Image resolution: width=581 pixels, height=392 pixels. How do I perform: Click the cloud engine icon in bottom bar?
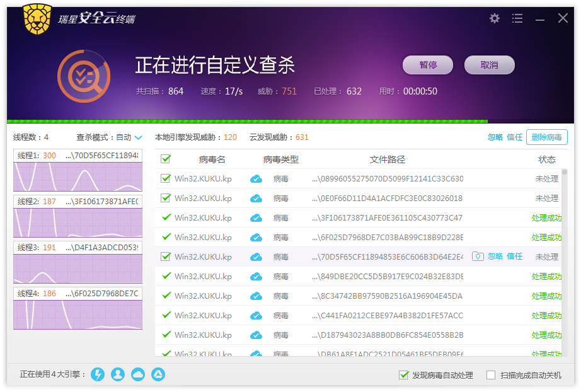138,374
